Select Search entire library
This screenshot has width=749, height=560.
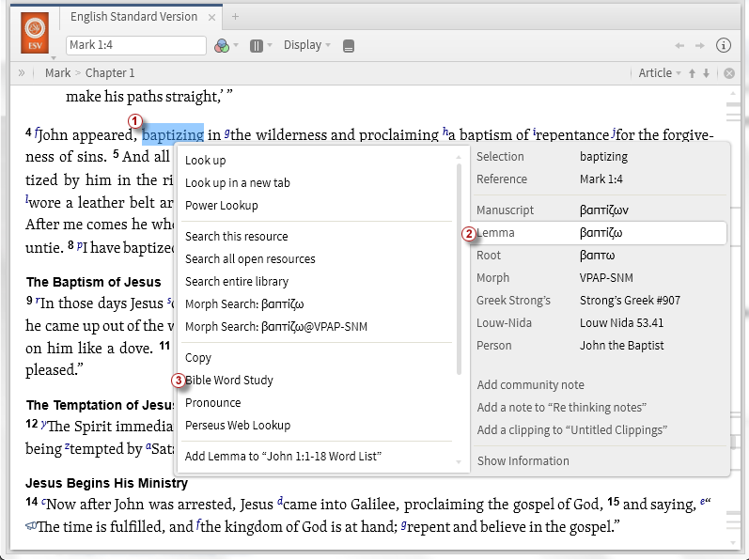point(237,281)
